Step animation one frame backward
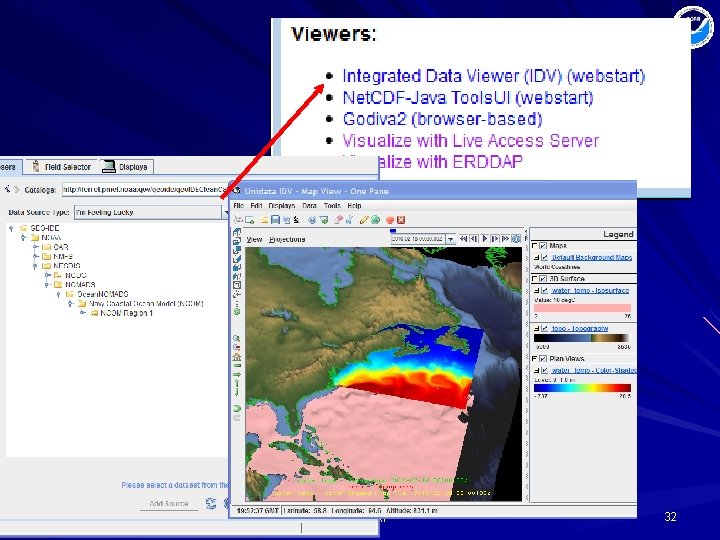The height and width of the screenshot is (540, 720). coord(474,239)
